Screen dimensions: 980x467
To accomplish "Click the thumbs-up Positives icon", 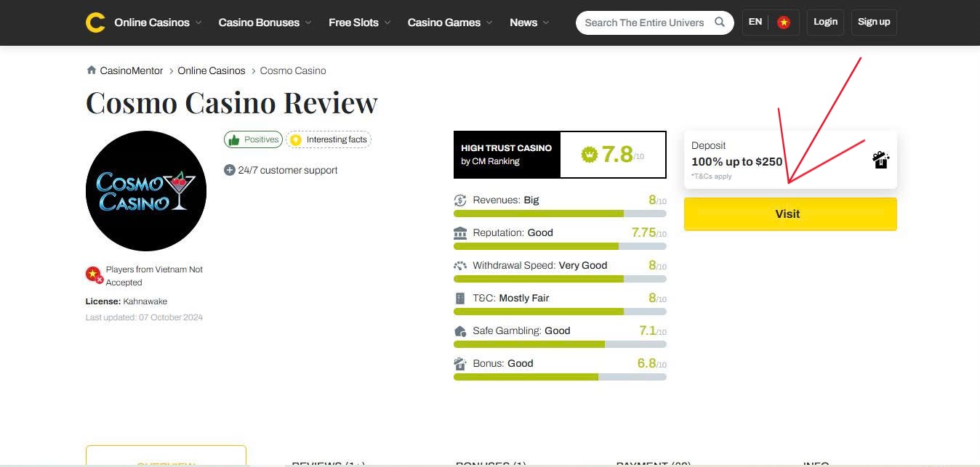I will (x=233, y=139).
